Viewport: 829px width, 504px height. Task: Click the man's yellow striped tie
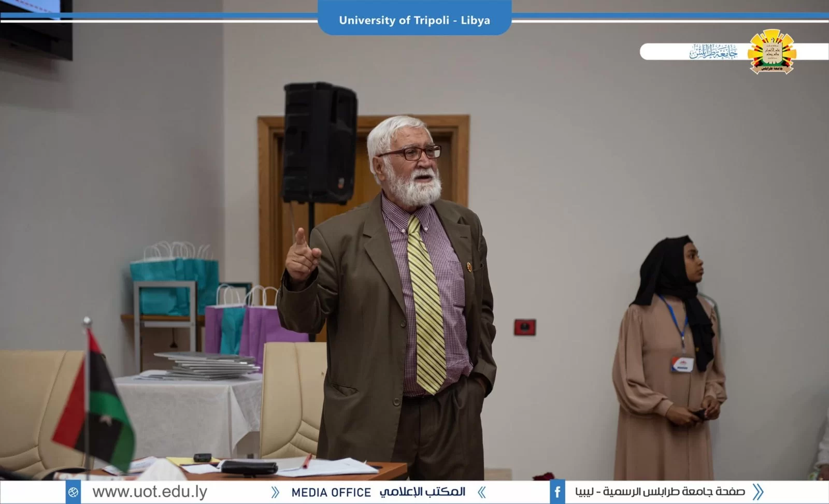(426, 306)
